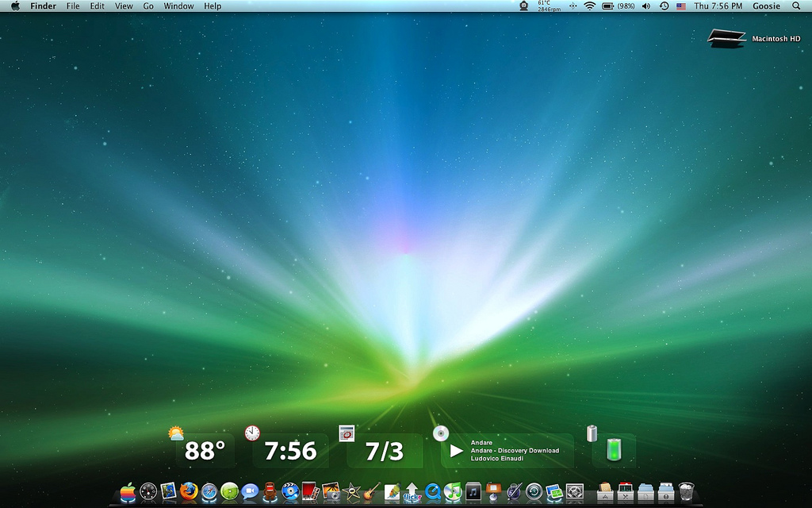
Task: Open the Trash in the dock
Action: [686, 491]
